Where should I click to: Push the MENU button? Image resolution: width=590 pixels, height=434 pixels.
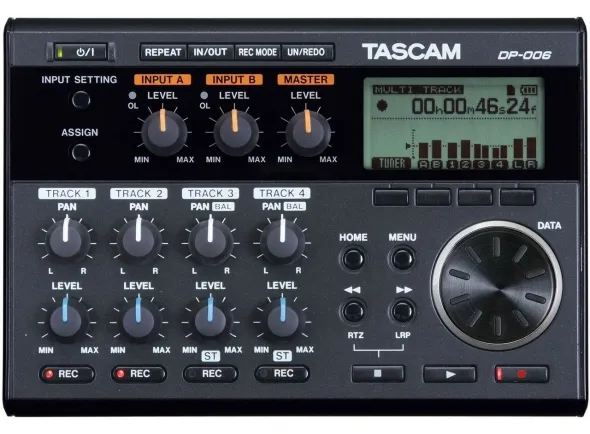pyautogui.click(x=402, y=259)
